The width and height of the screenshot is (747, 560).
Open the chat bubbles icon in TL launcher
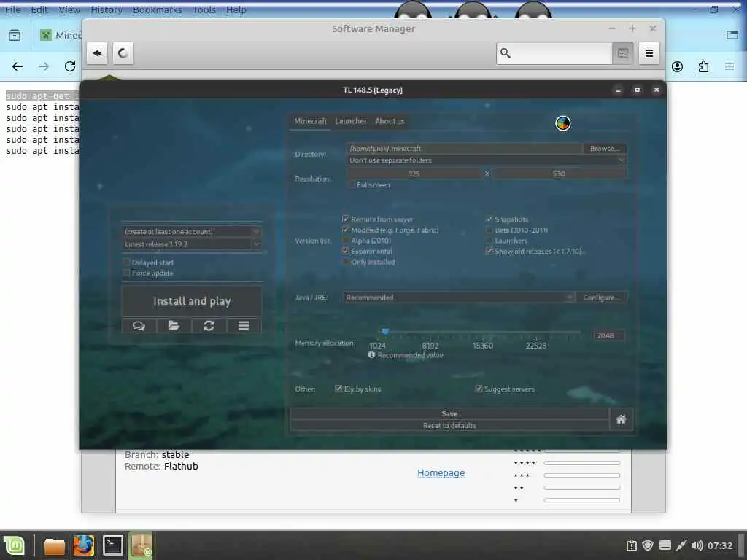pos(139,326)
